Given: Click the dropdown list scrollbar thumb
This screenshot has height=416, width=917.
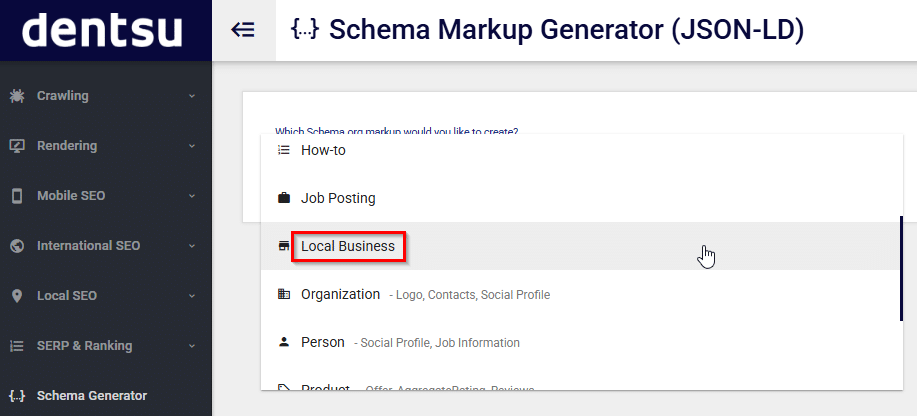Looking at the screenshot, I should coord(901,268).
